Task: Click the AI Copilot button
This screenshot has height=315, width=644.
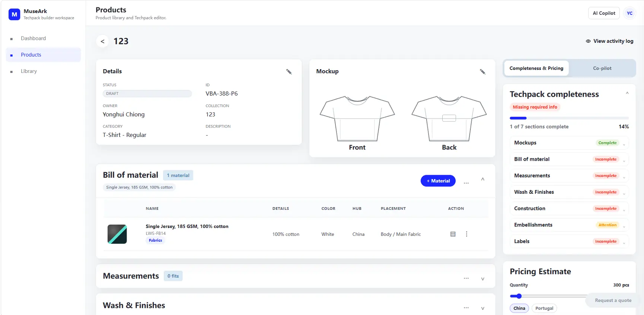Action: tap(604, 13)
